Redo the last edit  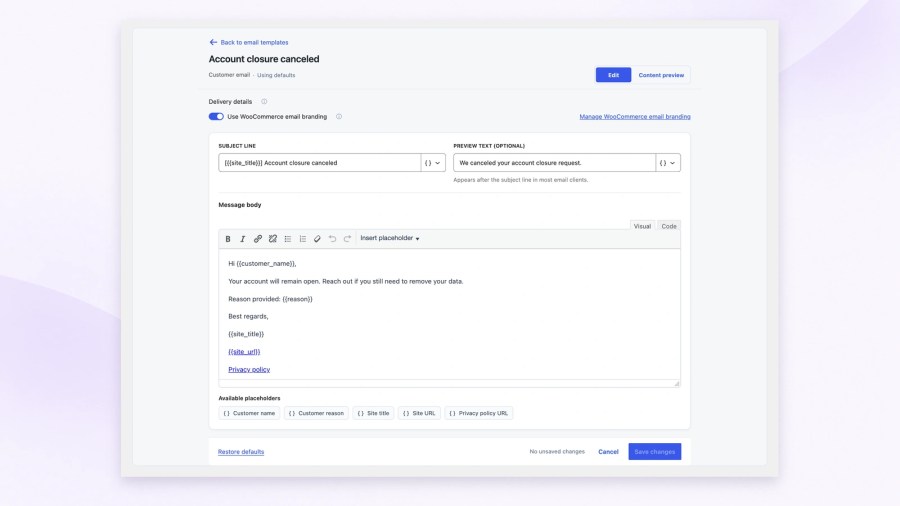click(347, 239)
